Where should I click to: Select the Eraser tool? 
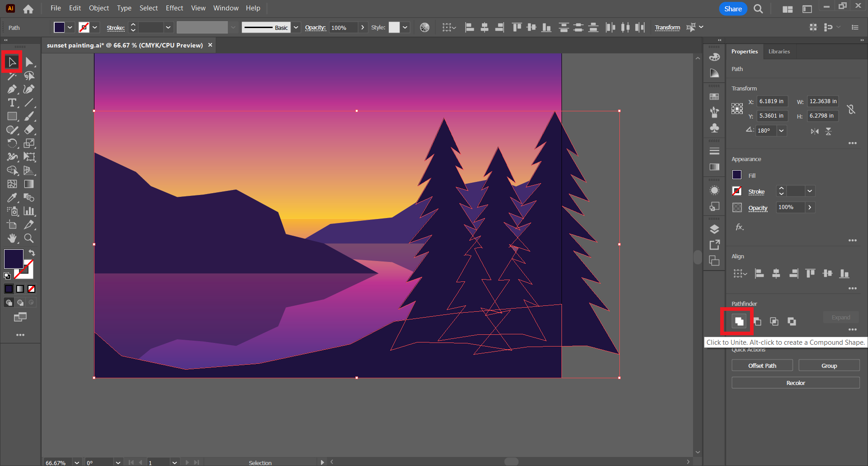coord(29,130)
